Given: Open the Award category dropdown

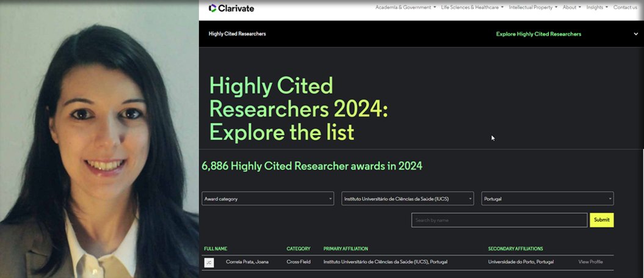Looking at the screenshot, I should (268, 199).
